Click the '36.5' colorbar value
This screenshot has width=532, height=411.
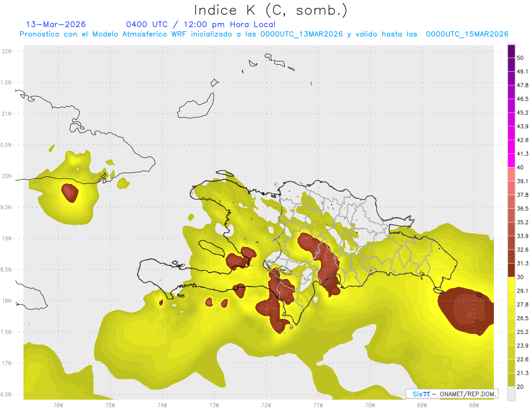tap(523, 208)
